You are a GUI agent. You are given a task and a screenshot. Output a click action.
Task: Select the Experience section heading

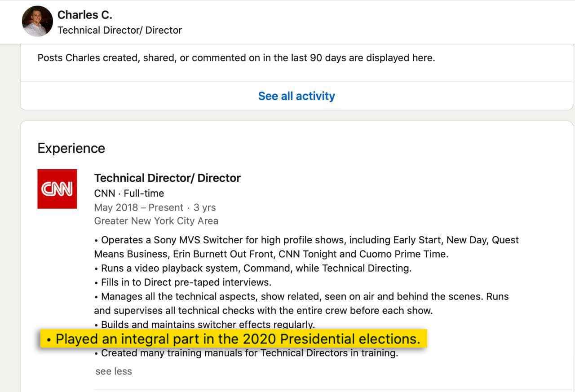pyautogui.click(x=71, y=148)
